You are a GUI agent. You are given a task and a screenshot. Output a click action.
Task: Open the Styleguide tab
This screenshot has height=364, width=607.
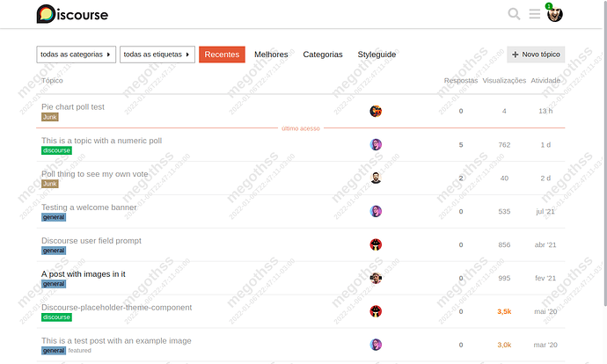[377, 55]
